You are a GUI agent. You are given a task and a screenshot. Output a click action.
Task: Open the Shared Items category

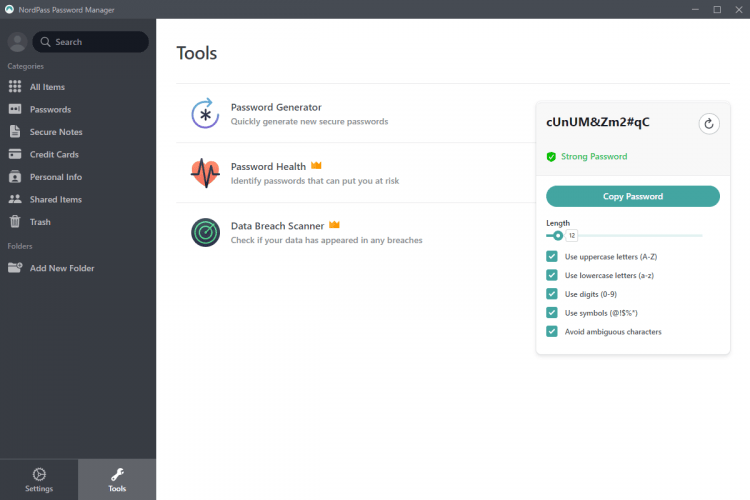56,200
